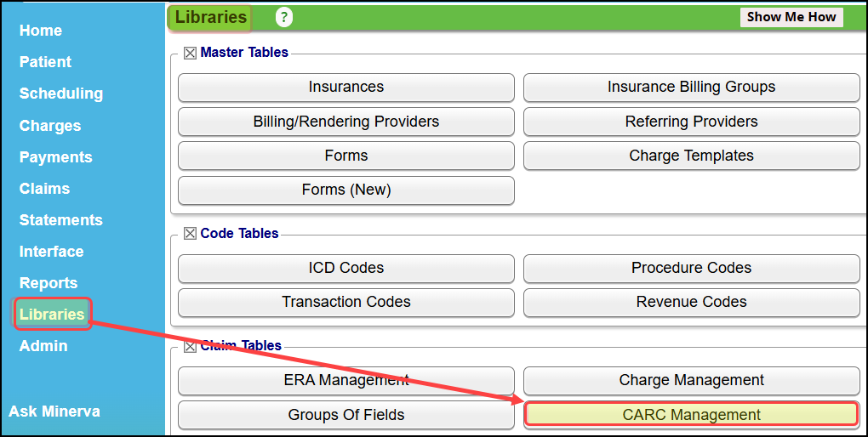Open the ICD Codes table

tap(346, 269)
